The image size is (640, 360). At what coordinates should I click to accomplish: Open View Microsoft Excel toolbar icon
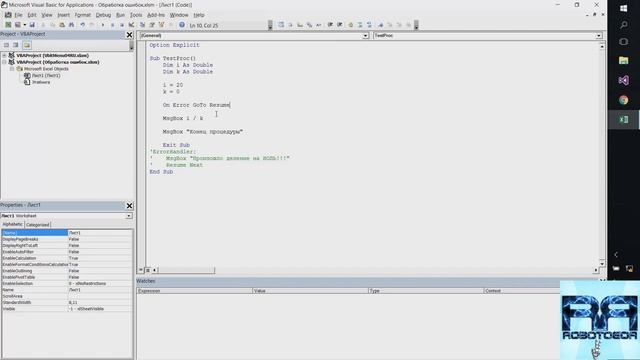pyautogui.click(x=8, y=25)
